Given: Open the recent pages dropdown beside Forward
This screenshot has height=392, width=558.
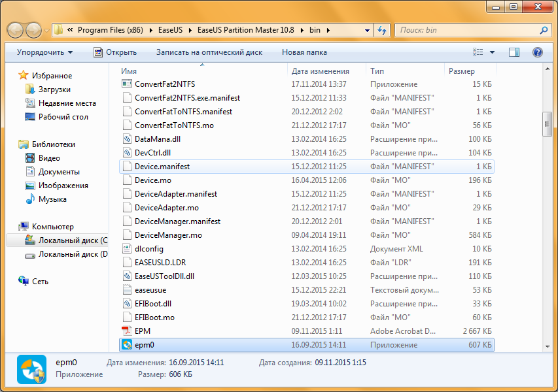Looking at the screenshot, I should point(46,31).
